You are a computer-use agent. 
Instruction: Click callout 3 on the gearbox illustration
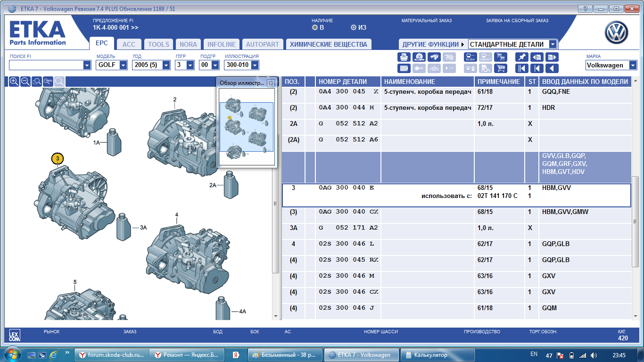pyautogui.click(x=58, y=159)
